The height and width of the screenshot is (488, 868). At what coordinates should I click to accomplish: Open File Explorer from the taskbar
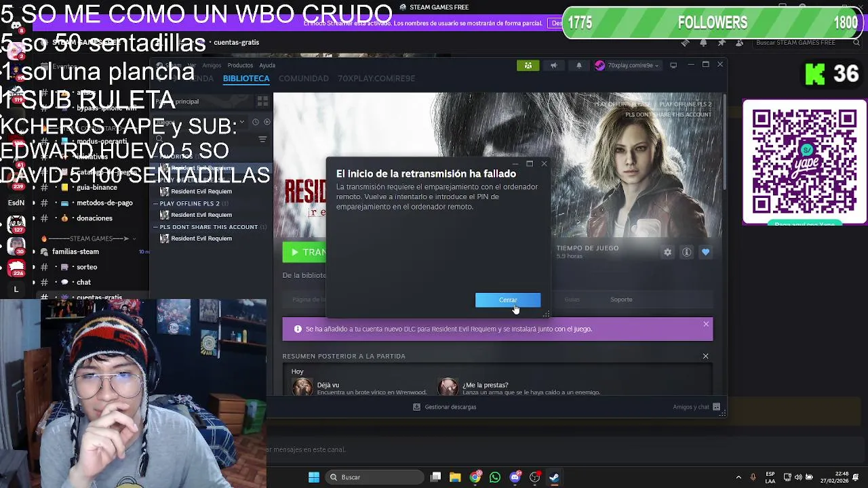455,477
